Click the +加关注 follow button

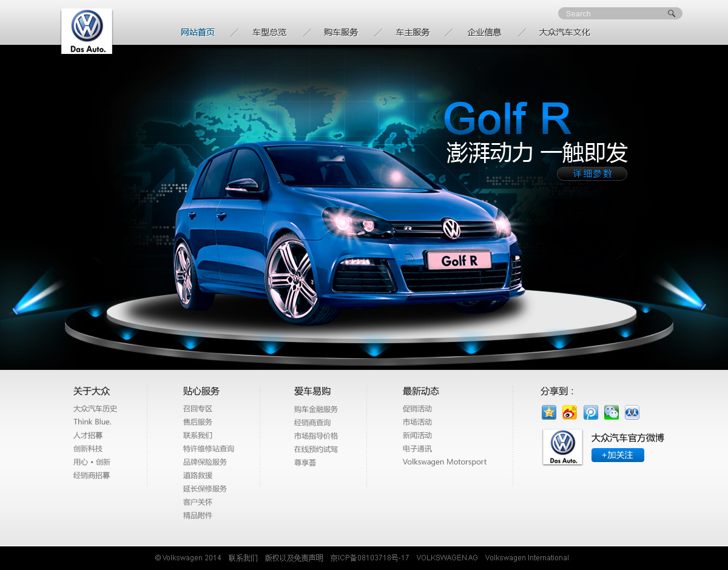[x=618, y=455]
